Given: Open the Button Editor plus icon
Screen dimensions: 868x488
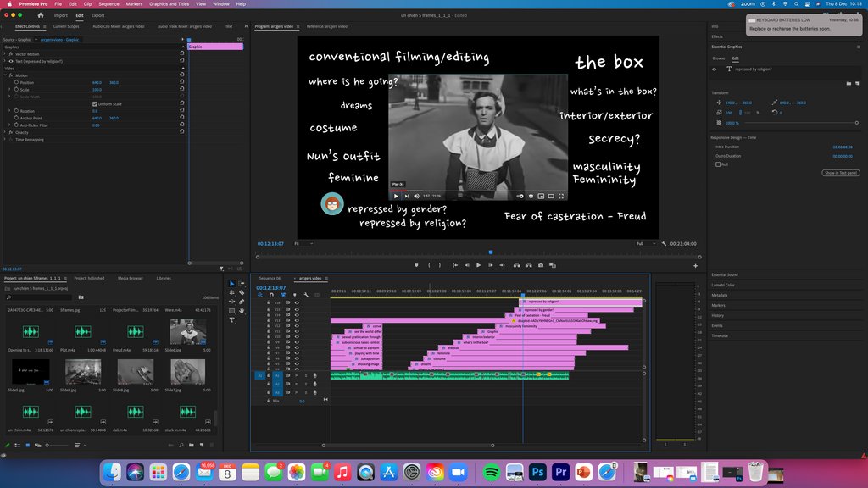Looking at the screenshot, I should 695,265.
